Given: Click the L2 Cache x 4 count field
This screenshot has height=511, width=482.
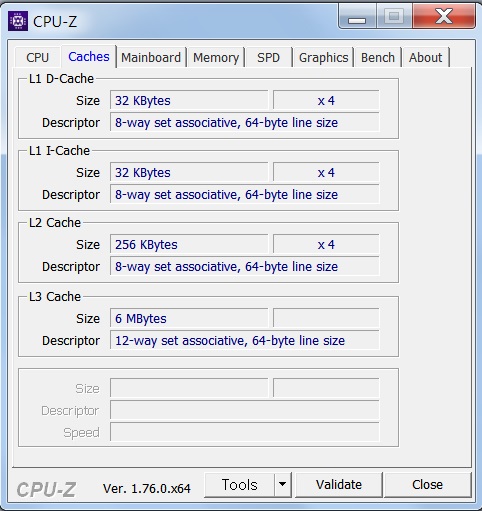Looking at the screenshot, I should [326, 244].
